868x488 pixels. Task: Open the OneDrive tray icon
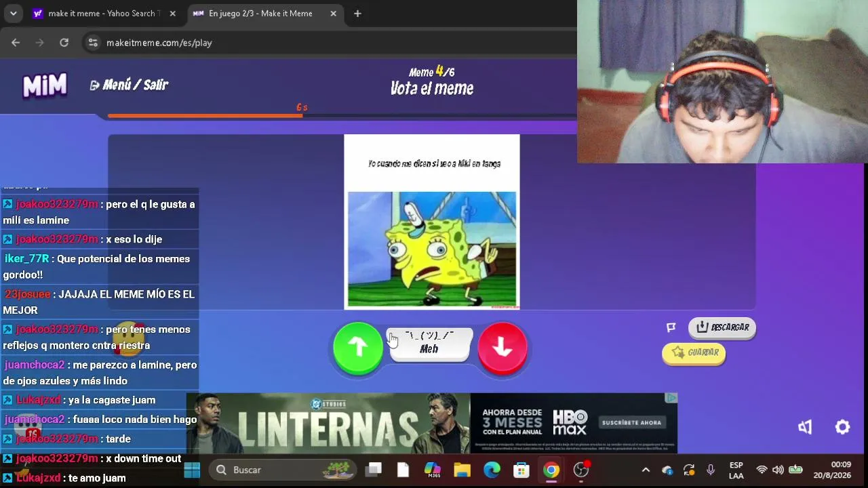click(667, 470)
